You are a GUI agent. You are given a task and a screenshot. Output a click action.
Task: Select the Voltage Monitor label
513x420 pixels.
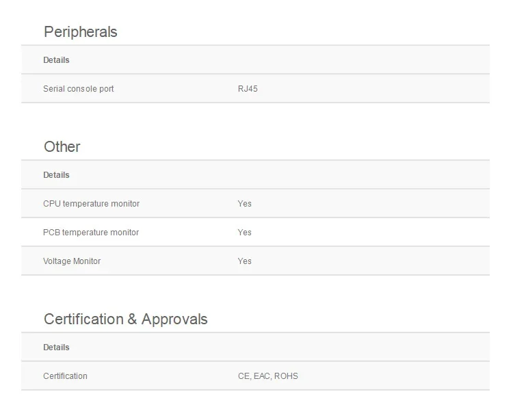(72, 261)
